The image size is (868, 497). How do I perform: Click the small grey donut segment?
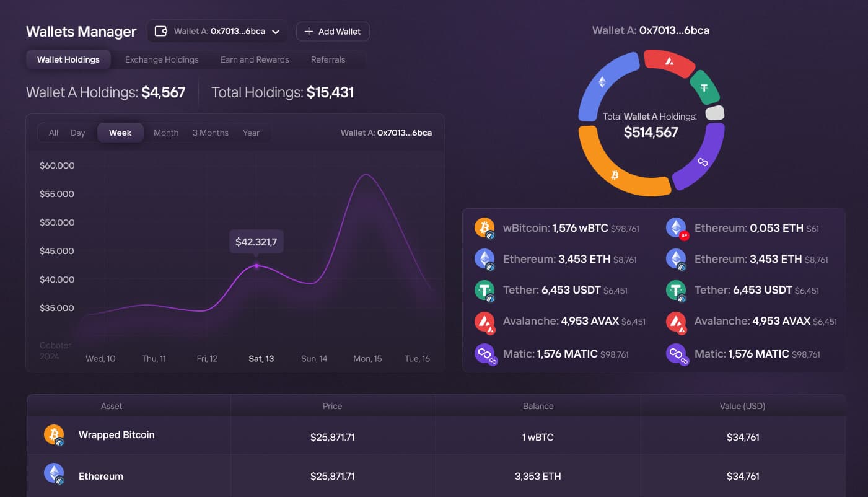tap(715, 113)
